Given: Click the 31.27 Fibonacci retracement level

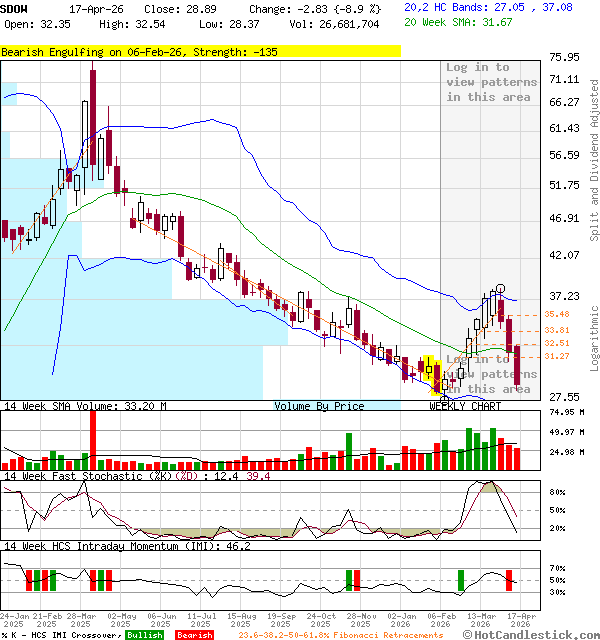Looking at the screenshot, I should [x=556, y=356].
